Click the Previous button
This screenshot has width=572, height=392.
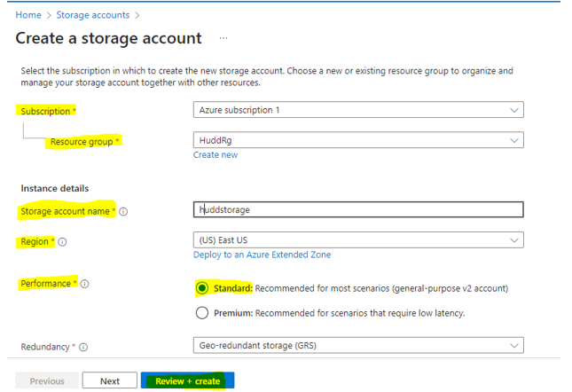tap(47, 380)
